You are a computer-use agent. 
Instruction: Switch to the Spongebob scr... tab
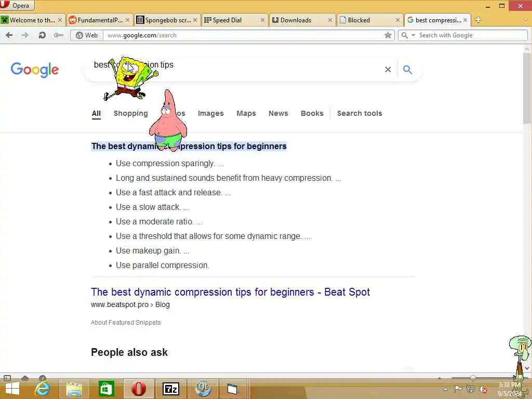(x=167, y=20)
